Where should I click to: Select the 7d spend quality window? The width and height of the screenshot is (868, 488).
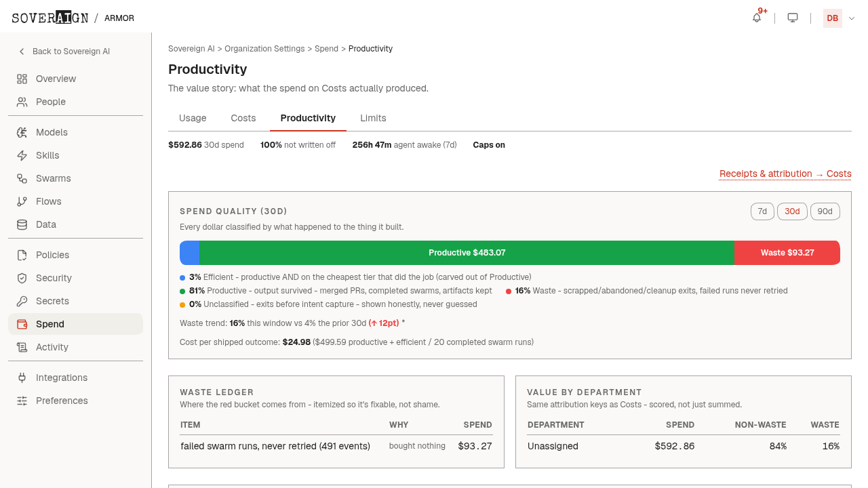coord(762,211)
